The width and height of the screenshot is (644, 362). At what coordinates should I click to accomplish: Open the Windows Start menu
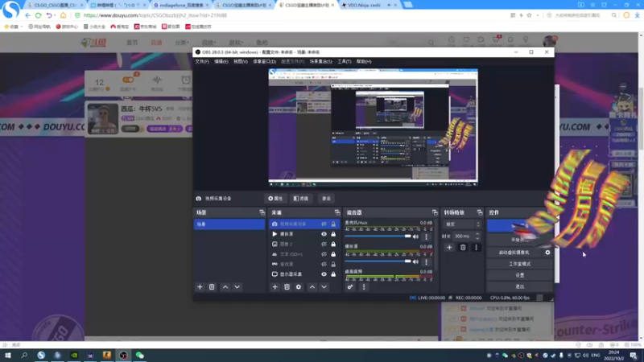click(8, 355)
